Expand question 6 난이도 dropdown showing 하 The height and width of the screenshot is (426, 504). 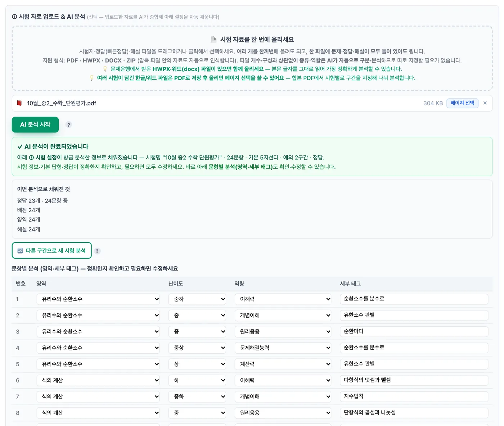(x=197, y=380)
